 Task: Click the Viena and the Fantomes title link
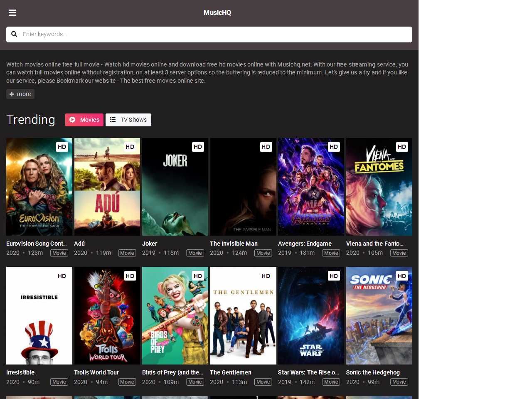pyautogui.click(x=375, y=244)
